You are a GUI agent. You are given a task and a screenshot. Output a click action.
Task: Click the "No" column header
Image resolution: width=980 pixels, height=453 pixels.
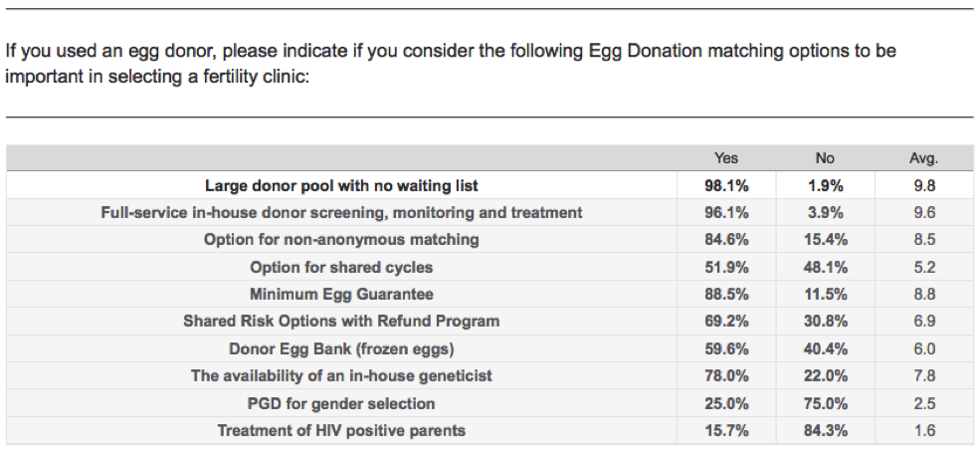click(825, 158)
